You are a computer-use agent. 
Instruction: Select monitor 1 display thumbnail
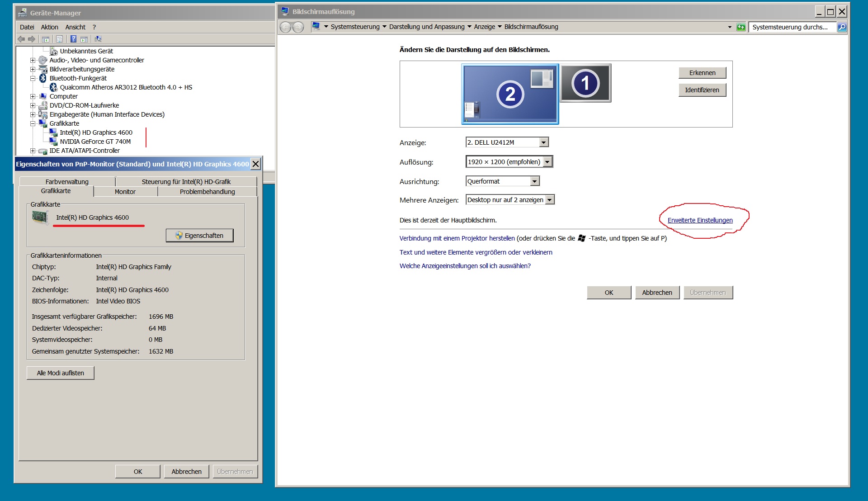pyautogui.click(x=585, y=83)
